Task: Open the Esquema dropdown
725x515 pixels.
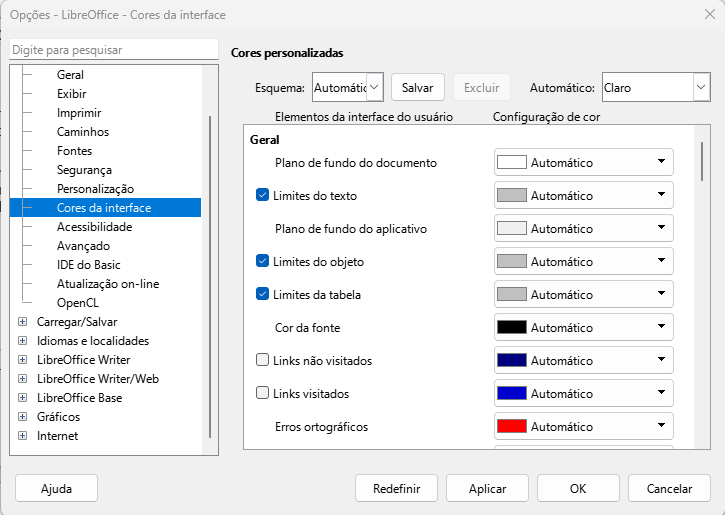Action: 348,87
